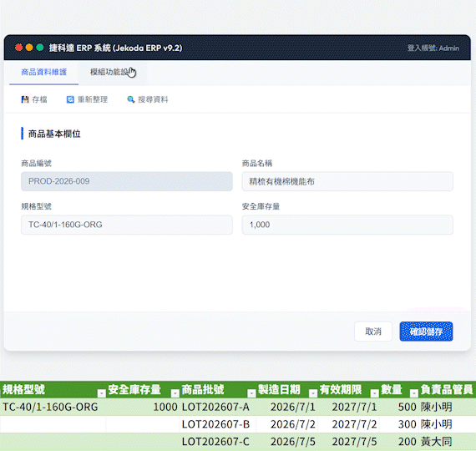Open the 規格型號 column filter dropdown
476x451 pixels.
pos(101,393)
